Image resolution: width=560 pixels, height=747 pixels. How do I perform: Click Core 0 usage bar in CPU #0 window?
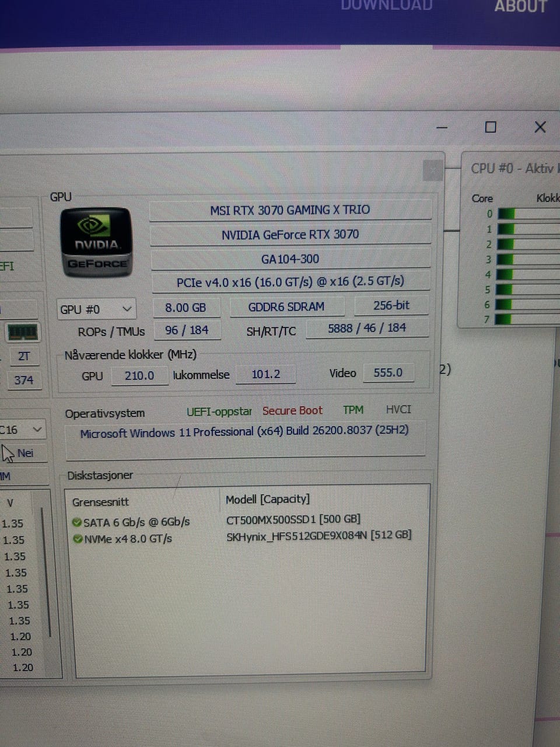(528, 214)
